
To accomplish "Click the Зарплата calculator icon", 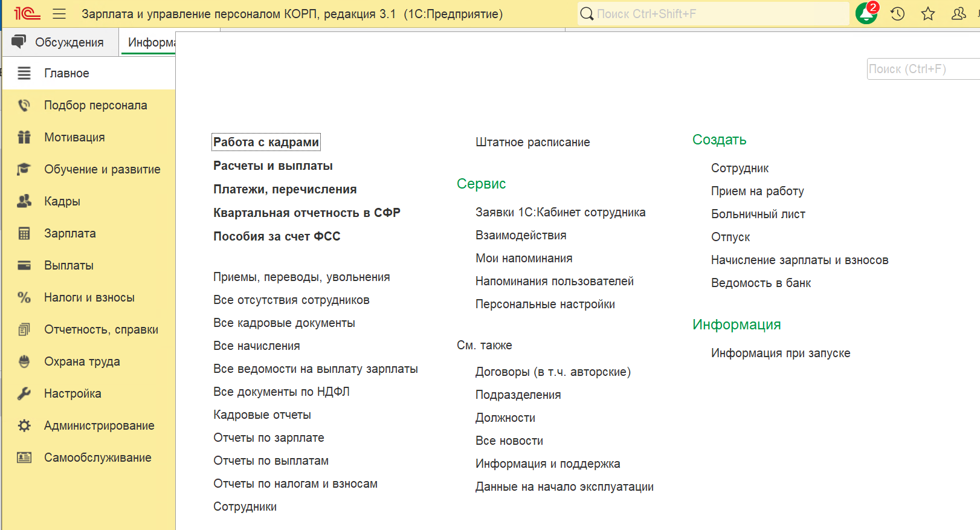I will [24, 233].
